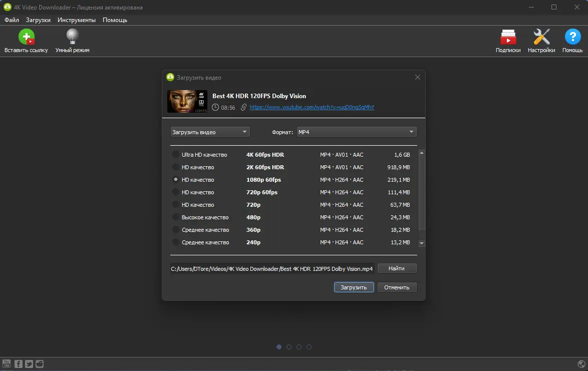Open the Файл menu
This screenshot has height=371, width=588.
pos(12,20)
